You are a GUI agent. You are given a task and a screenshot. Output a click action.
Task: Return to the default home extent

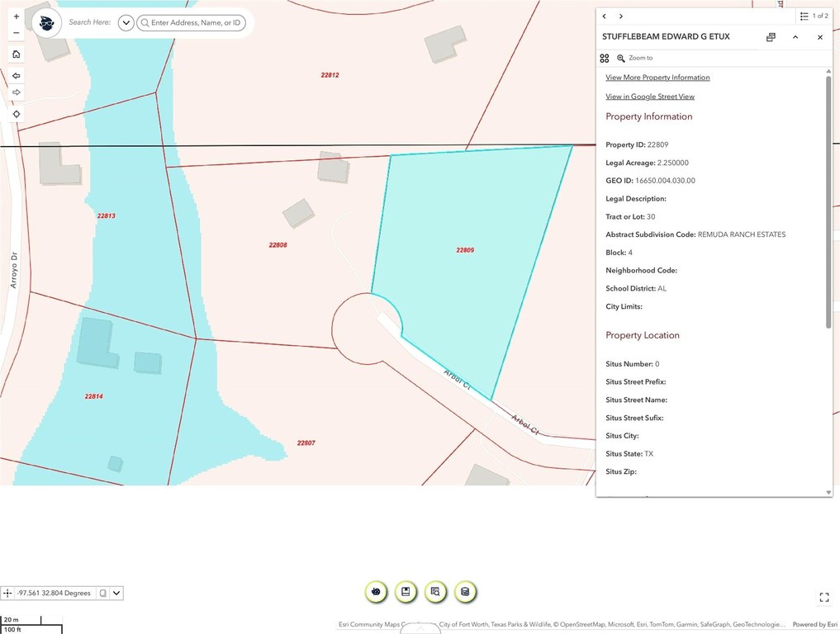pos(16,54)
